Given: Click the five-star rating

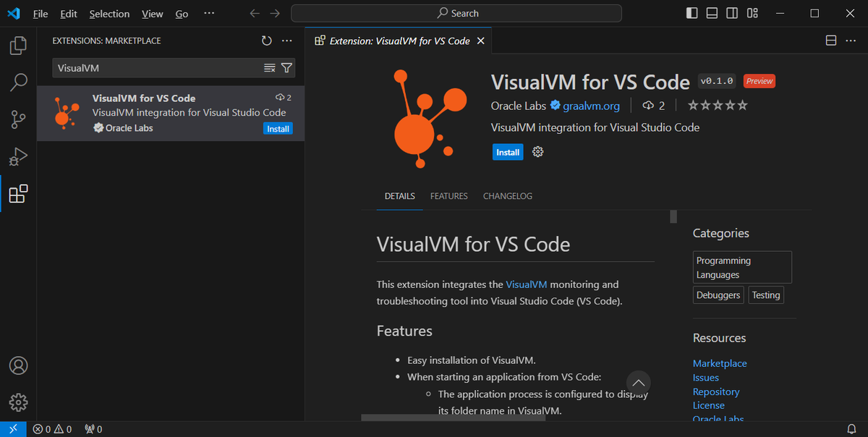Looking at the screenshot, I should [x=718, y=106].
